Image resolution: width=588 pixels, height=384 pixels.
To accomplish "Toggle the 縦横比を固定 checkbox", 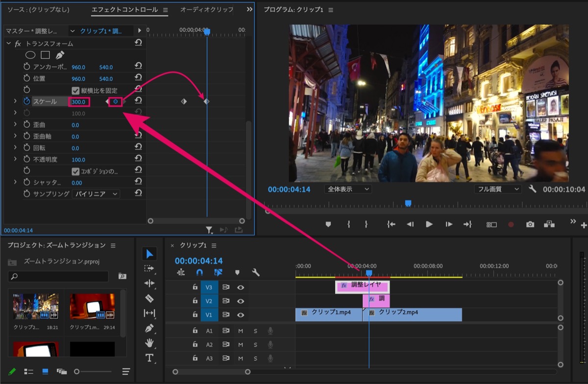I will tap(75, 90).
